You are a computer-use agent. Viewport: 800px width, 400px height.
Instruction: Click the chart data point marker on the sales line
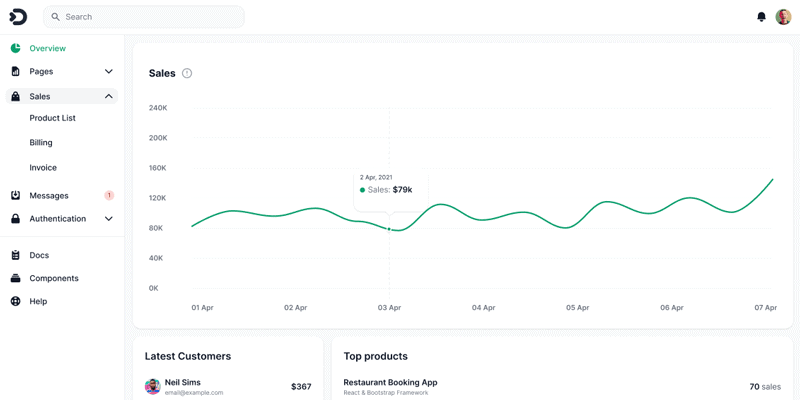389,229
